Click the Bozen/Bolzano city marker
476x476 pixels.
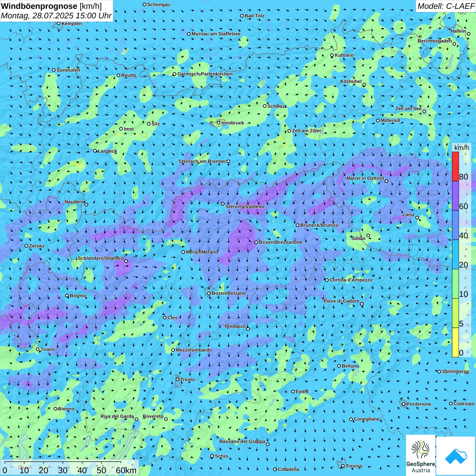209,293
